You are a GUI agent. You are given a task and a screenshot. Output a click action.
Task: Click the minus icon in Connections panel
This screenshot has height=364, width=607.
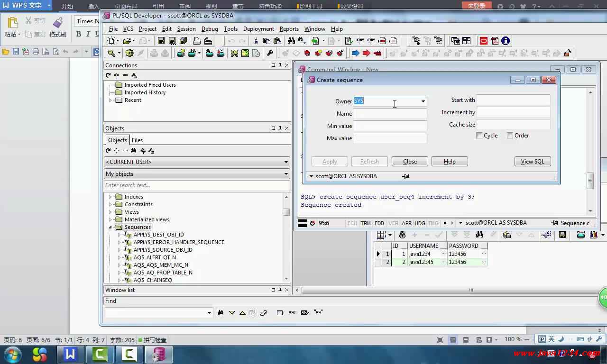[x=125, y=75]
